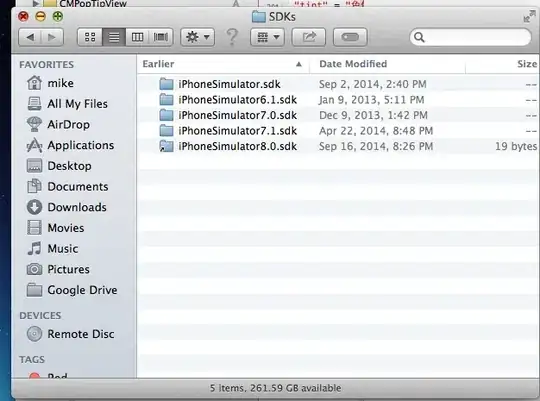Click the Share toolbar button
540x401 pixels.
click(309, 37)
